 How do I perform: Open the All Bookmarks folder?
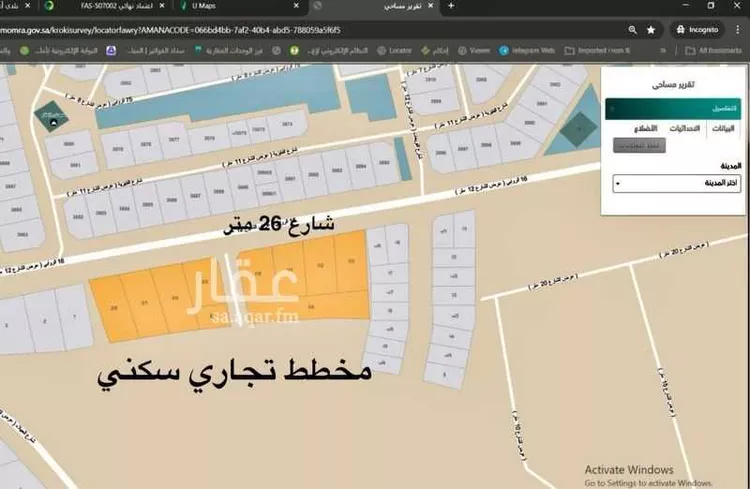point(713,50)
